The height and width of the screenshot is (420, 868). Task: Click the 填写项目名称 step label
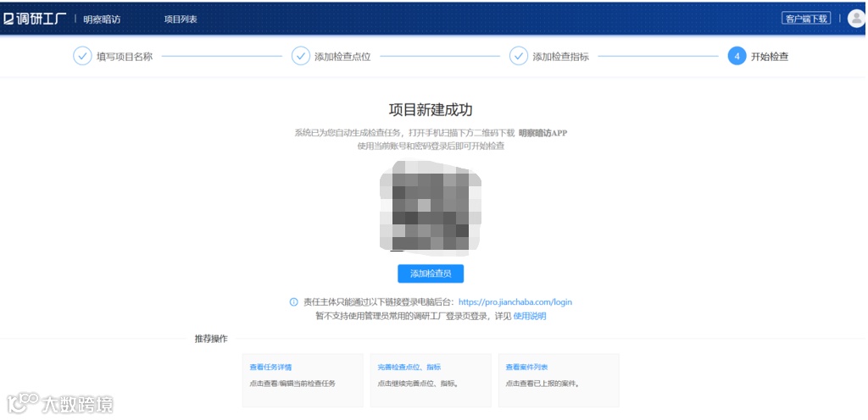[125, 57]
